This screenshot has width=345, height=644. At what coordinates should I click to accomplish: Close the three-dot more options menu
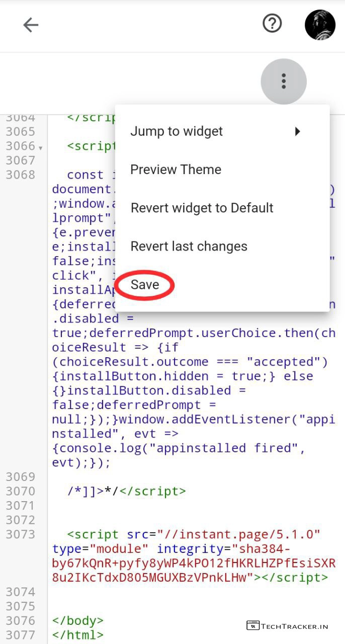284,81
